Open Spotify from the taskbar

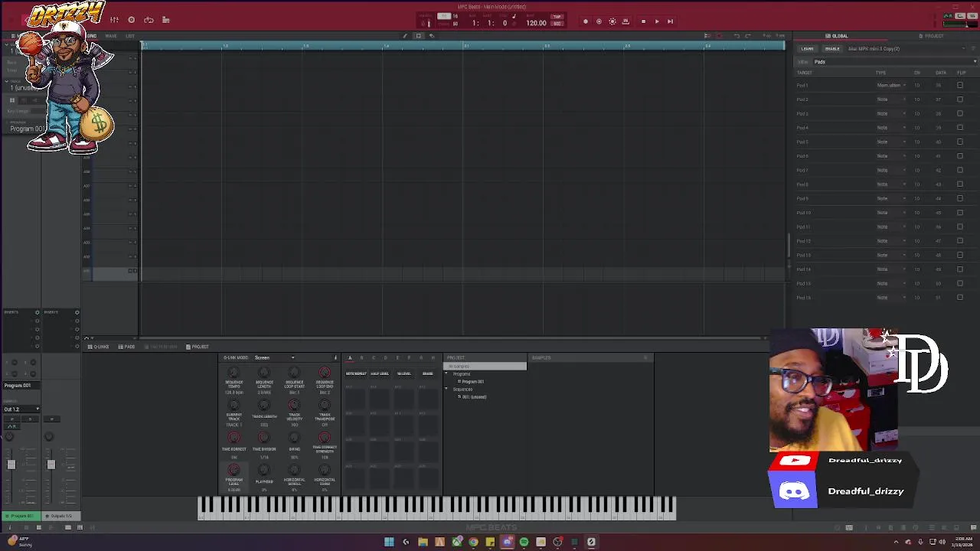pyautogui.click(x=524, y=542)
